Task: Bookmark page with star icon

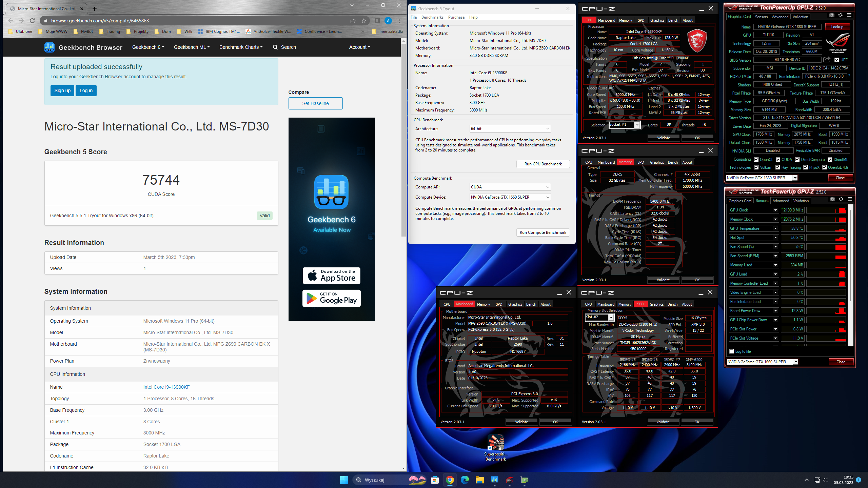Action: (x=364, y=21)
